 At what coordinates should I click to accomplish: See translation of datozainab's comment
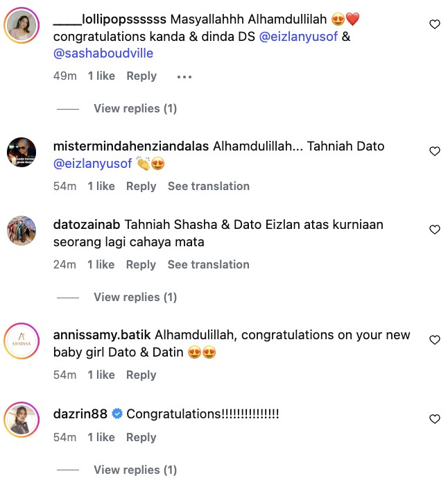tap(208, 264)
